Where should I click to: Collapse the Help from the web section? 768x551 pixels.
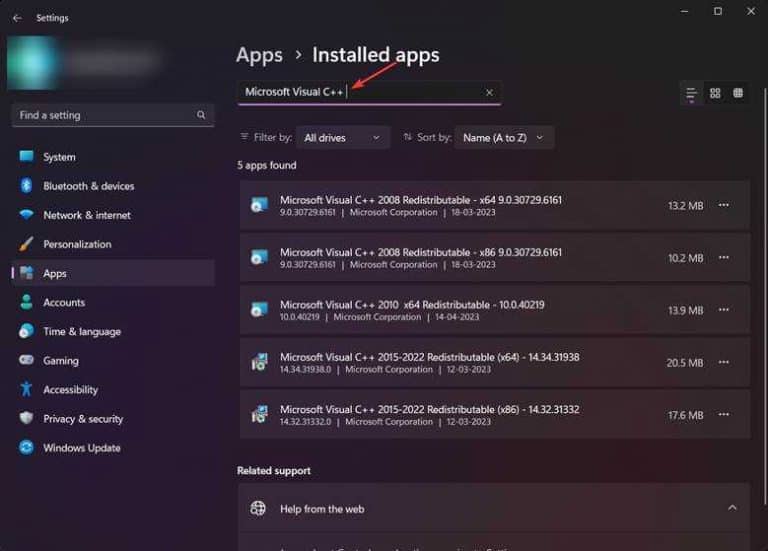click(731, 508)
